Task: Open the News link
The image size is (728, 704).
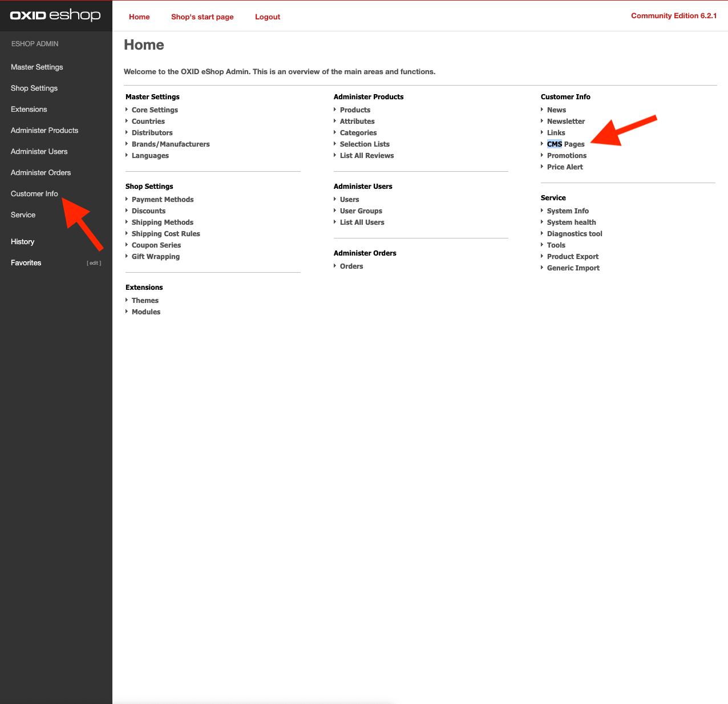Action: (x=556, y=110)
